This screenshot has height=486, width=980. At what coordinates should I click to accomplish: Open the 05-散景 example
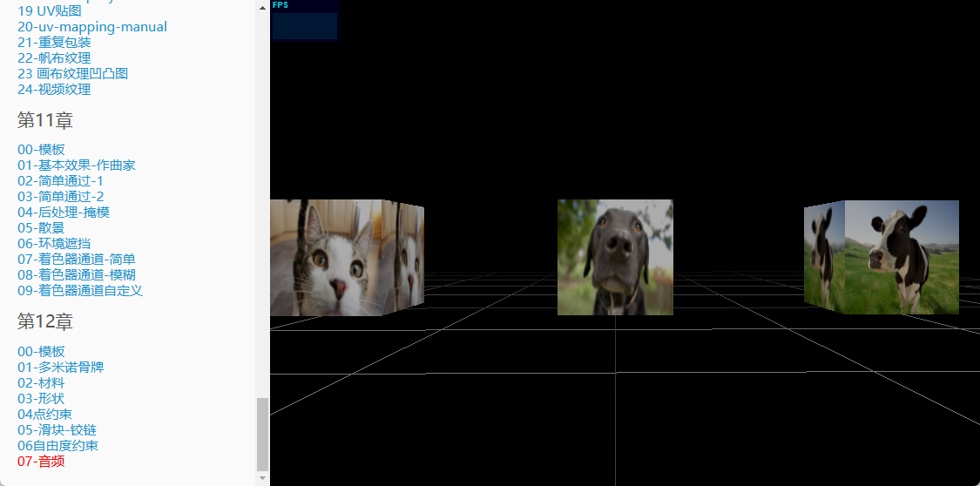[41, 228]
